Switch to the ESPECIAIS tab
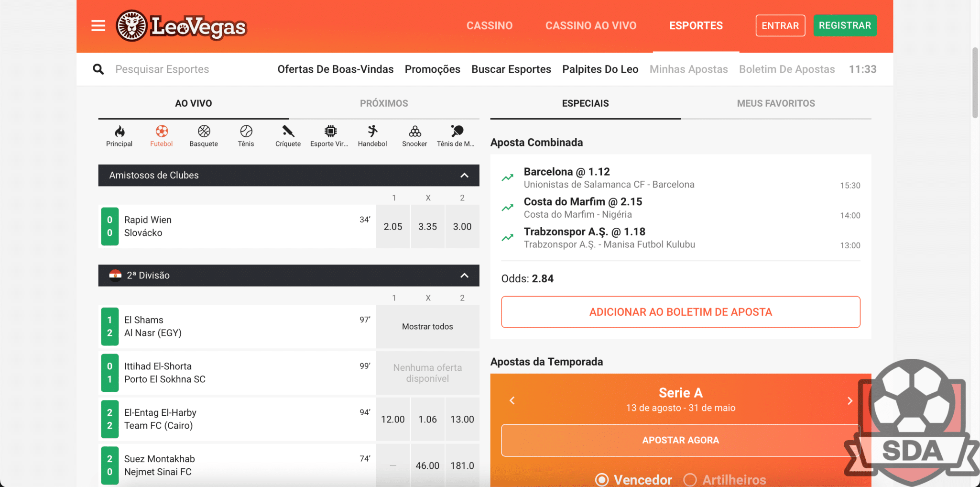Viewport: 980px width, 487px height. [585, 103]
